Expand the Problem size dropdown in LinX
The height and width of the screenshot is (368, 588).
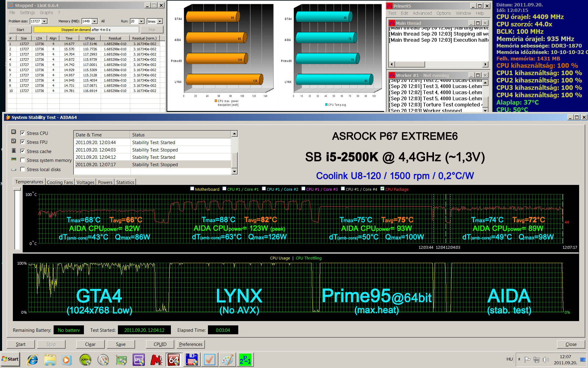(44, 21)
